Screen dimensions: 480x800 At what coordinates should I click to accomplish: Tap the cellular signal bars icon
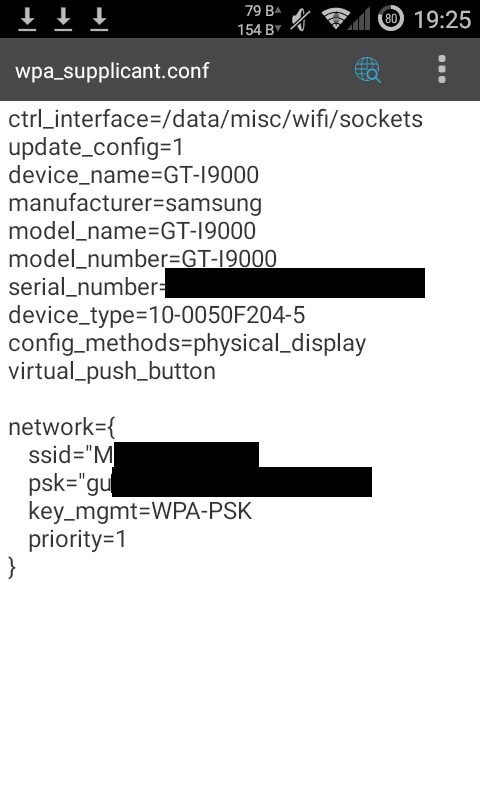point(360,20)
